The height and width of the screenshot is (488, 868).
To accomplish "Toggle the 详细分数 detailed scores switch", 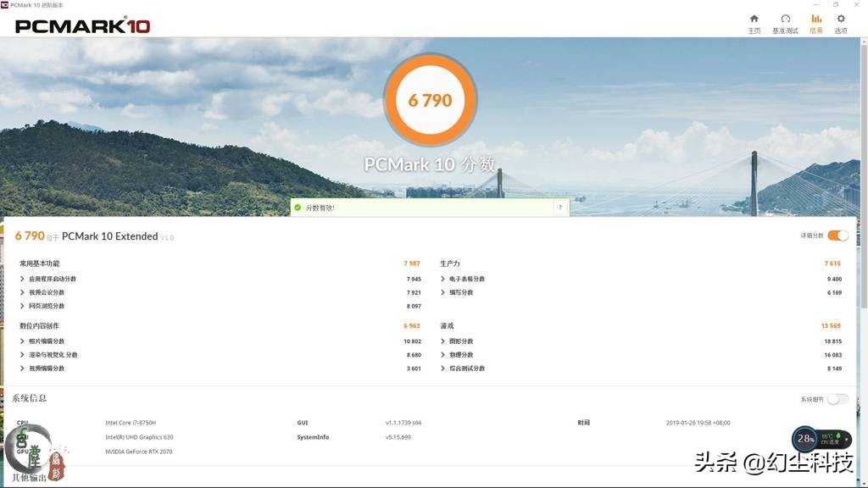I will [x=837, y=236].
